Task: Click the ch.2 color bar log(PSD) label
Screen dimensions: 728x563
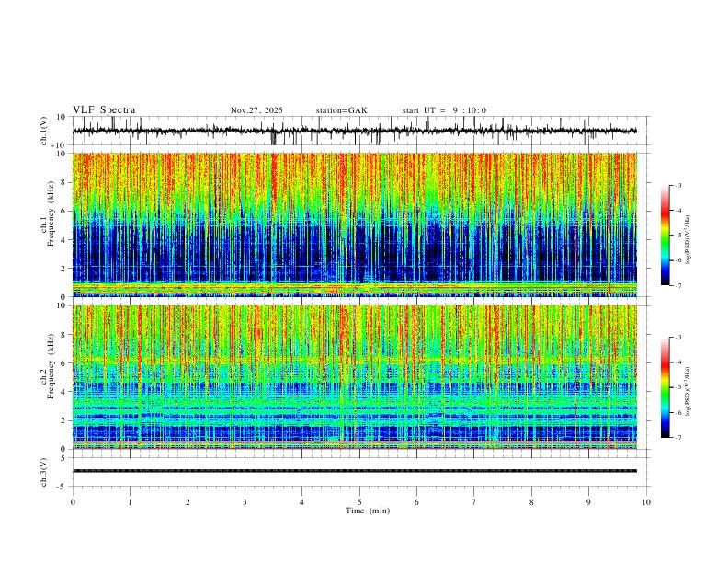Action: 688,392
